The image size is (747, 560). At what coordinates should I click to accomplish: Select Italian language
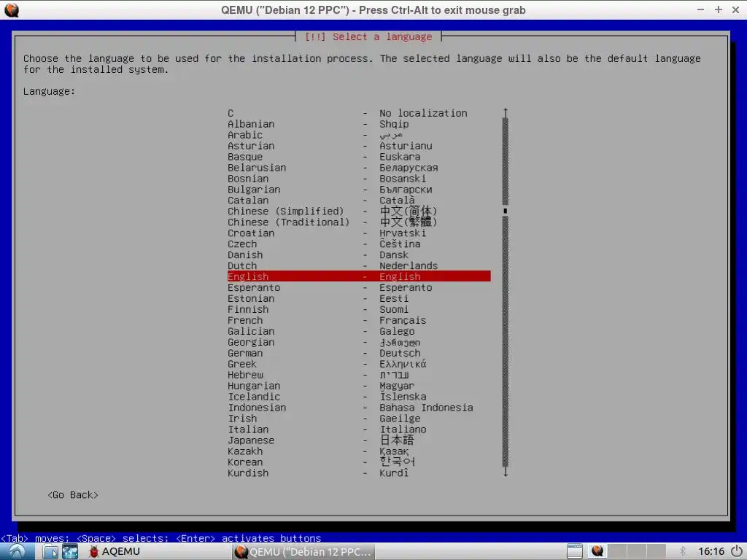(x=359, y=429)
